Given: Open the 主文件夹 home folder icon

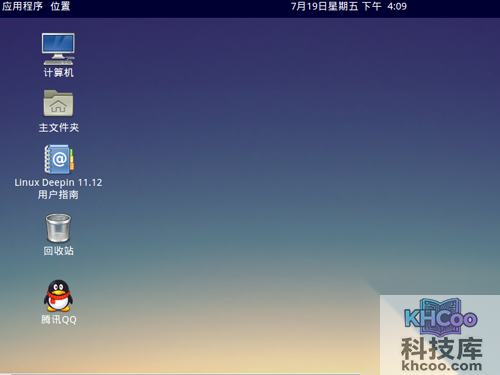Looking at the screenshot, I should coord(58,103).
